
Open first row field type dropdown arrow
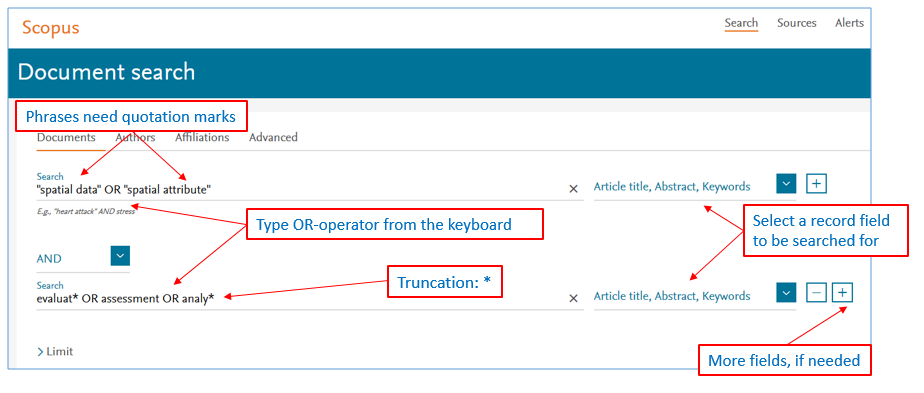786,183
